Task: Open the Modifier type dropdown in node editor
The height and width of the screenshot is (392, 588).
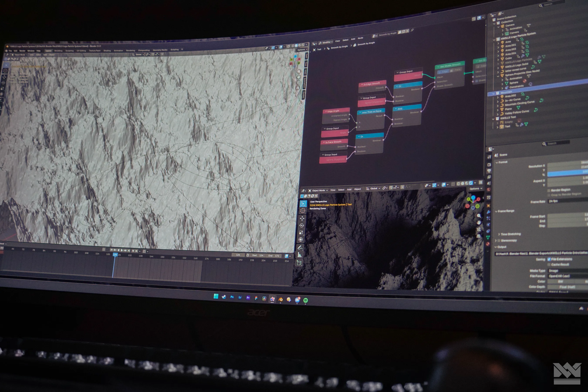Action: (x=326, y=42)
